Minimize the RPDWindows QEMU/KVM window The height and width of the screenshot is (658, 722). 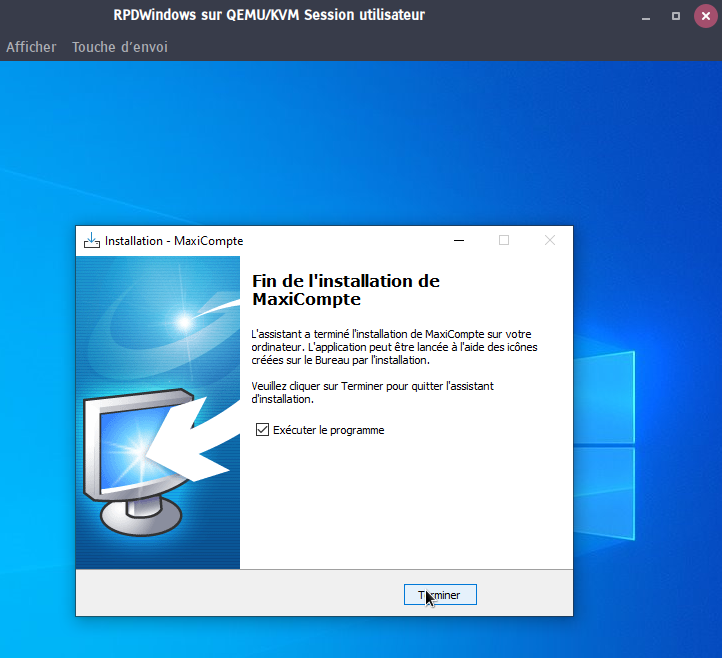tap(648, 16)
